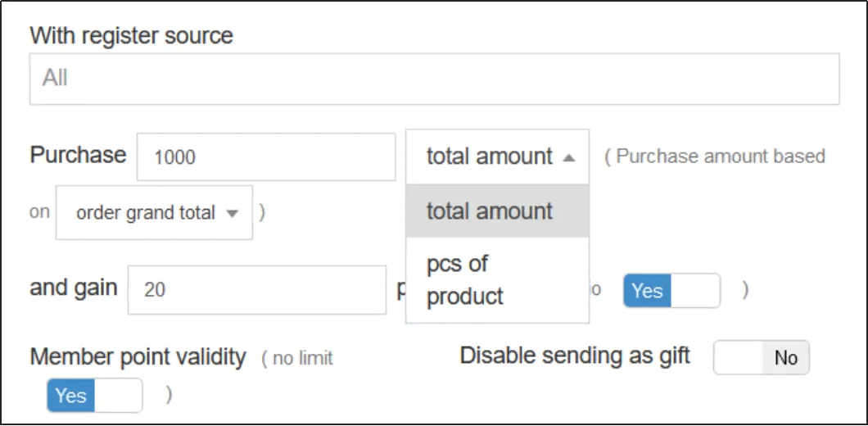
Task: Click the word on before order grand total
Action: (39, 212)
